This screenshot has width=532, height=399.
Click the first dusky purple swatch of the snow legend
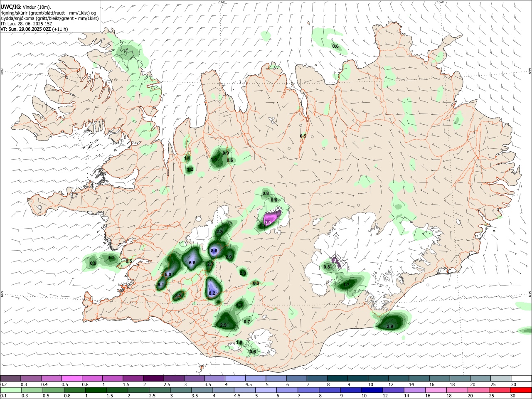10,378
